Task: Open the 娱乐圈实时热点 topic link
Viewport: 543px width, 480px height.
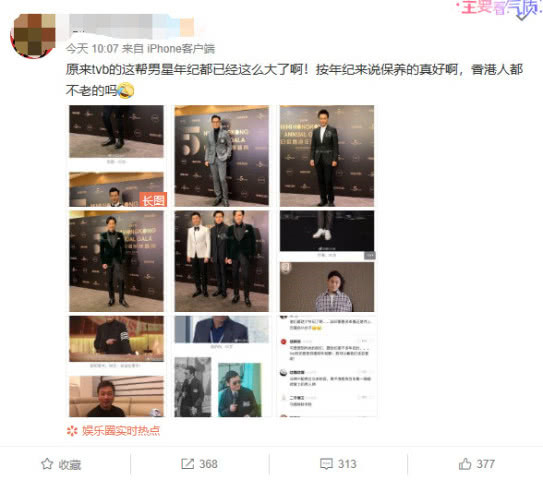Action: 121,430
